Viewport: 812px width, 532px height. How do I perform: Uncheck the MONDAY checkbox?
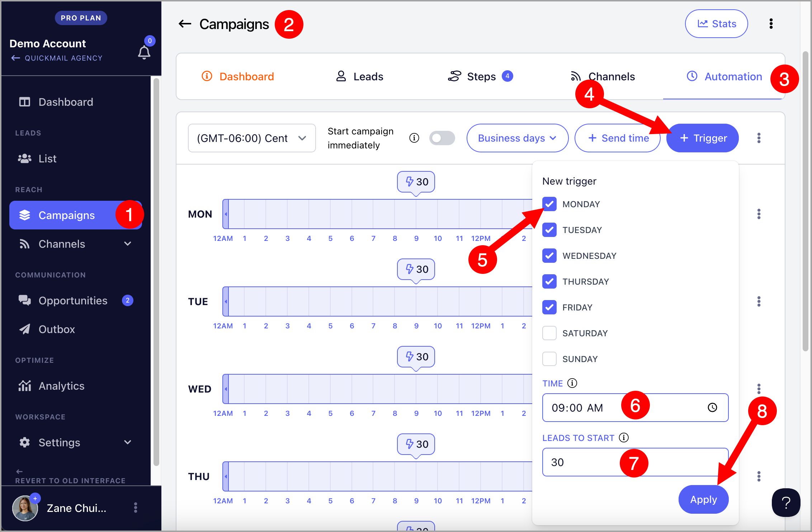tap(549, 204)
